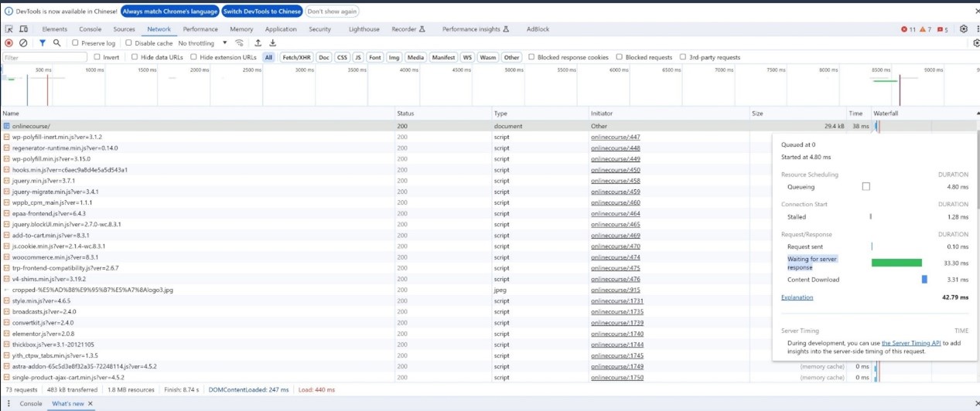Toggle the filter funnel icon

pos(43,43)
